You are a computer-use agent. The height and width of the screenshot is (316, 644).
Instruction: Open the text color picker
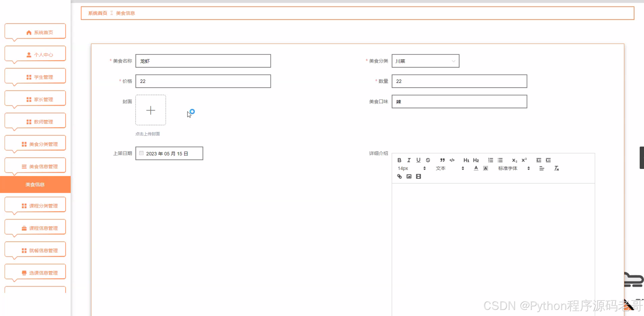[x=476, y=168]
